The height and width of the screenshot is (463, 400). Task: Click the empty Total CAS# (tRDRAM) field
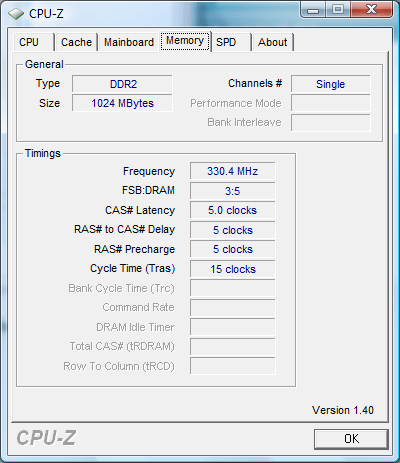pyautogui.click(x=233, y=347)
